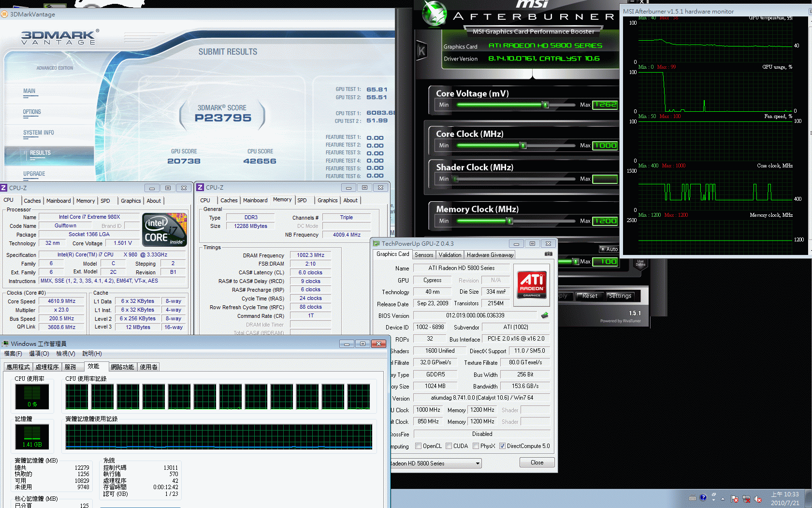Open the Sensors tab in GPU-Z

[x=424, y=255]
